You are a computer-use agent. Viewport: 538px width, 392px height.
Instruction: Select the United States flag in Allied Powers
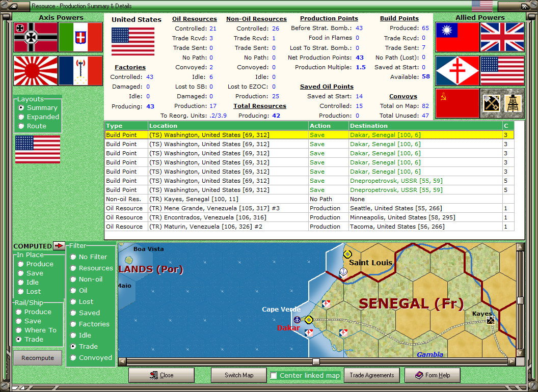pyautogui.click(x=502, y=70)
